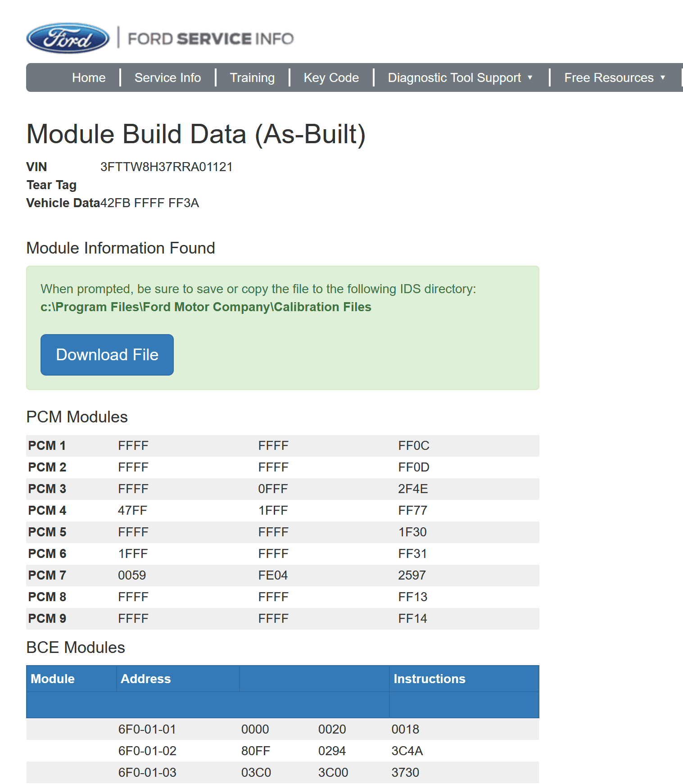Screen dimensions: 683x784
Task: Expand the Diagnostic Tool Support dropdown arrow
Action: coord(530,77)
